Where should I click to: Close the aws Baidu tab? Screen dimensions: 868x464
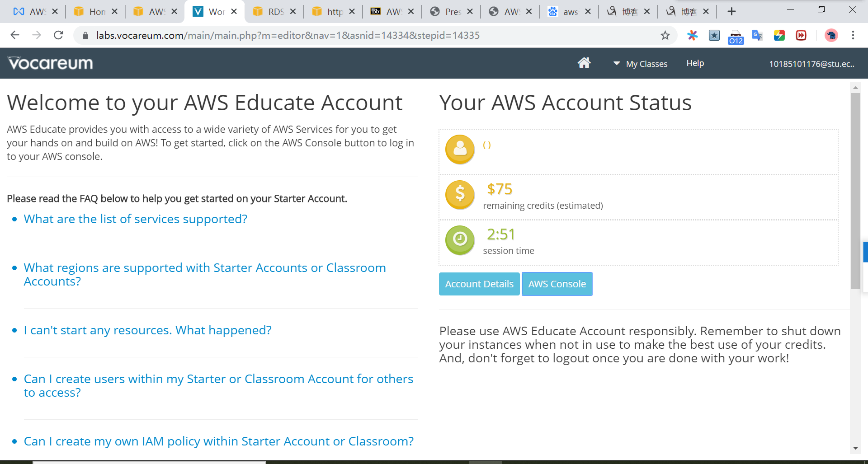point(588,11)
